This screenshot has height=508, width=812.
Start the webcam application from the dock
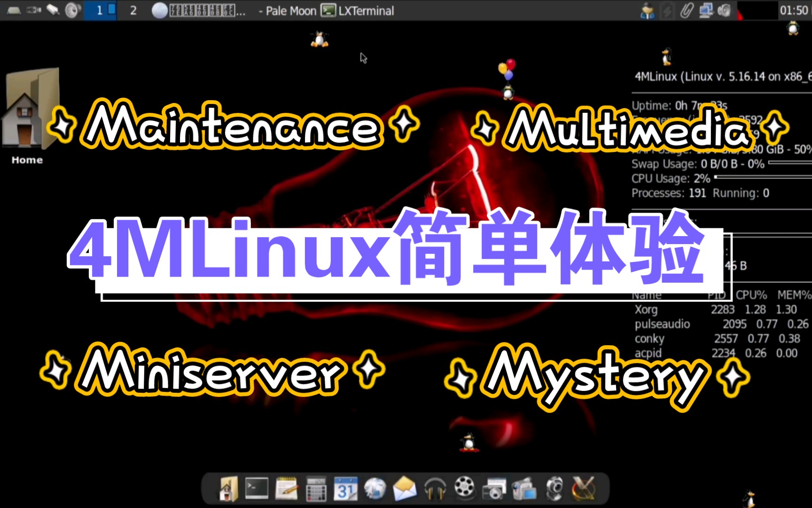(554, 489)
